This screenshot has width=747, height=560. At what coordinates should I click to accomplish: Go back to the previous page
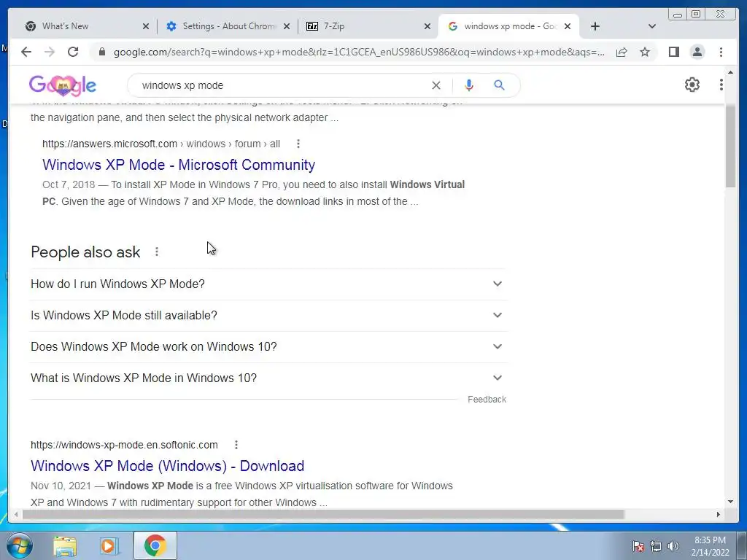click(x=26, y=52)
